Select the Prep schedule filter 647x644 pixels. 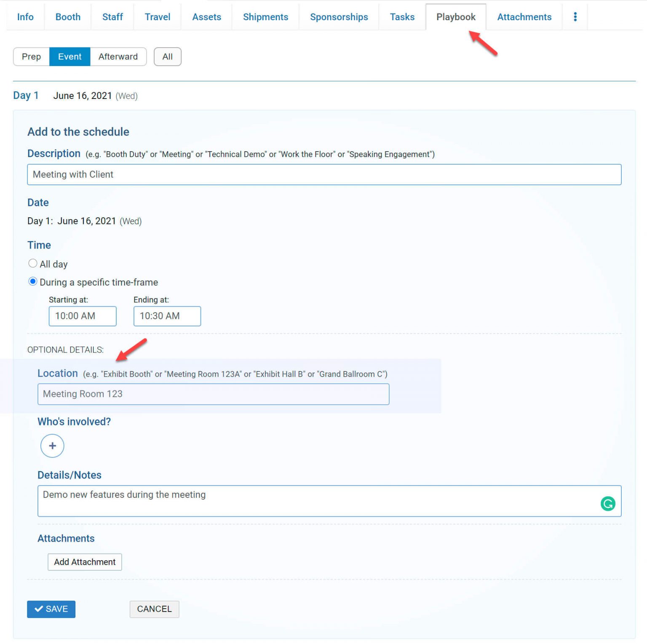tap(31, 56)
